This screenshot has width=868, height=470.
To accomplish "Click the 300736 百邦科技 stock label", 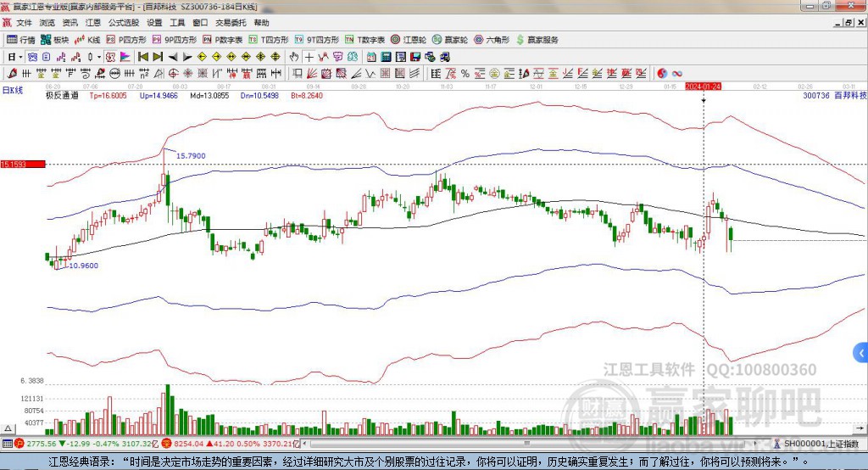I will pos(834,95).
